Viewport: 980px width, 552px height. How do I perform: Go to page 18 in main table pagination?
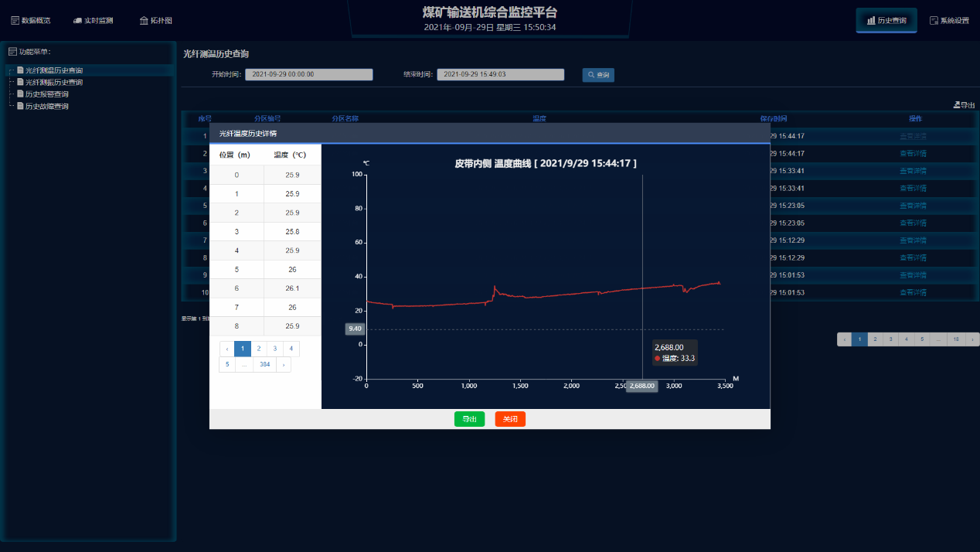[x=956, y=339]
